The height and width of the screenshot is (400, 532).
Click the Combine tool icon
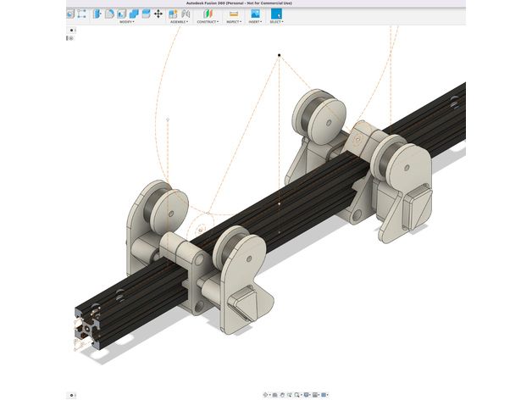point(135,14)
